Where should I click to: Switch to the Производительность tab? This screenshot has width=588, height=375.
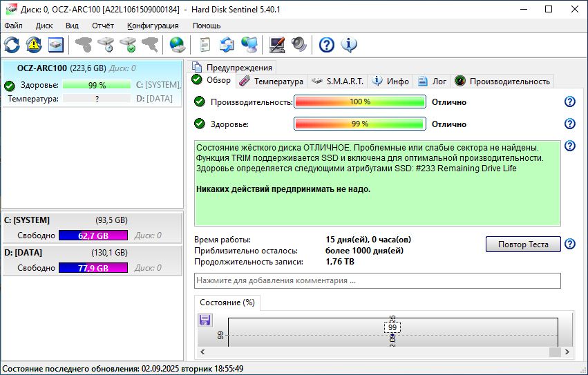502,81
